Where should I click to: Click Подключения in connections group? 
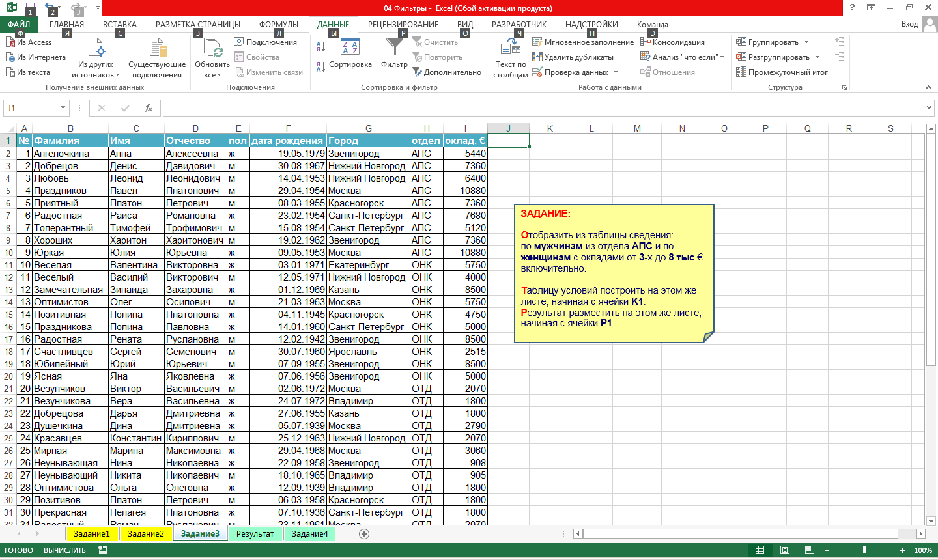click(x=266, y=42)
